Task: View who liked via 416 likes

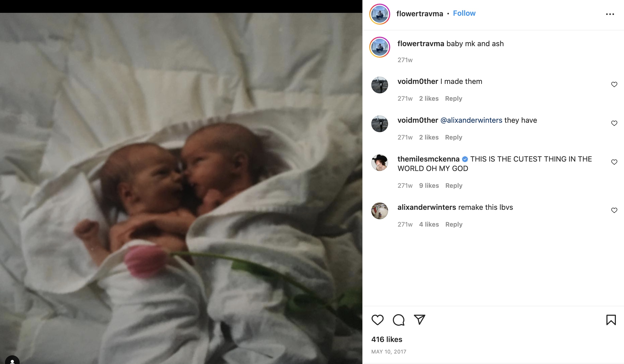Action: 387,339
